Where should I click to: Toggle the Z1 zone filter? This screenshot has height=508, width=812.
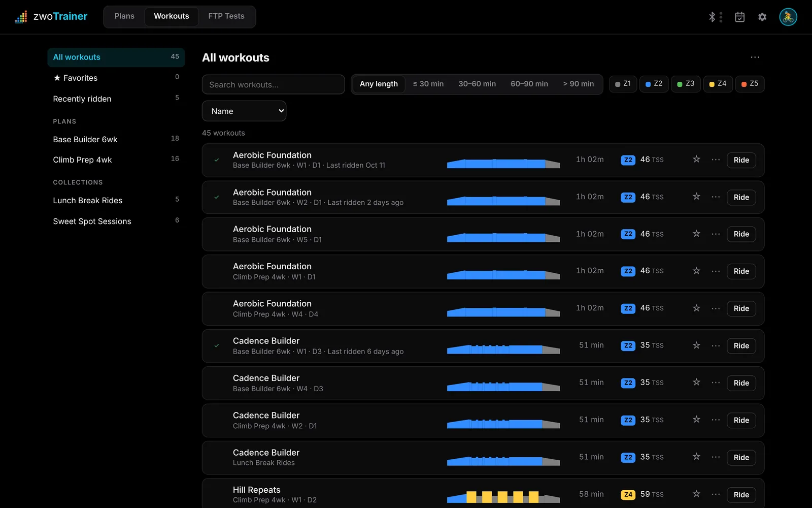(x=623, y=84)
